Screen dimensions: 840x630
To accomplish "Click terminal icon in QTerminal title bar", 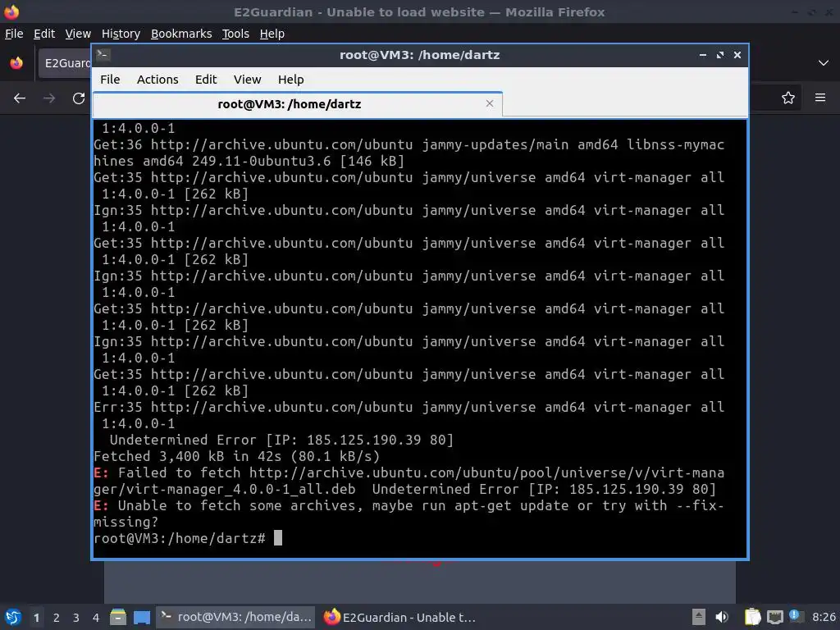I will click(x=103, y=54).
